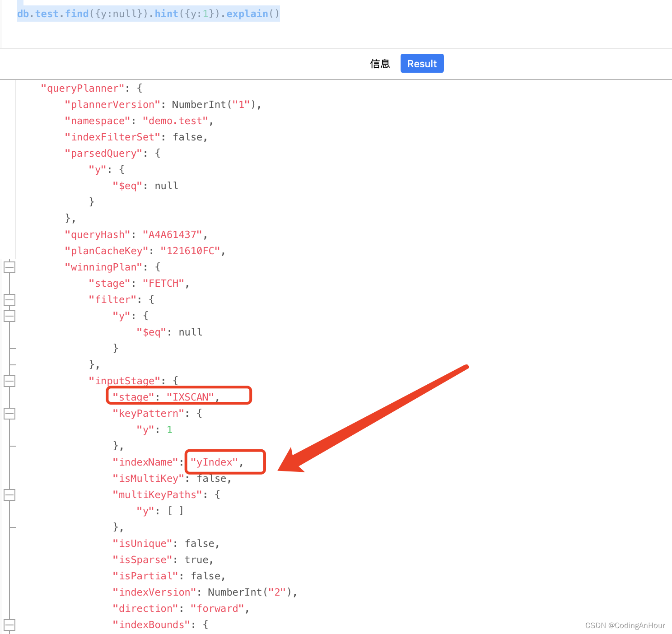672x634 pixels.
Task: Click the "121610FC" planCacheKey value
Action: pyautogui.click(x=190, y=251)
